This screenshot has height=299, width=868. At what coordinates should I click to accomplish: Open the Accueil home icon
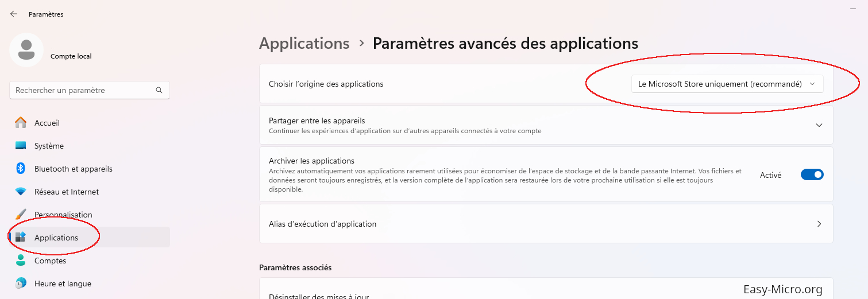pyautogui.click(x=21, y=123)
